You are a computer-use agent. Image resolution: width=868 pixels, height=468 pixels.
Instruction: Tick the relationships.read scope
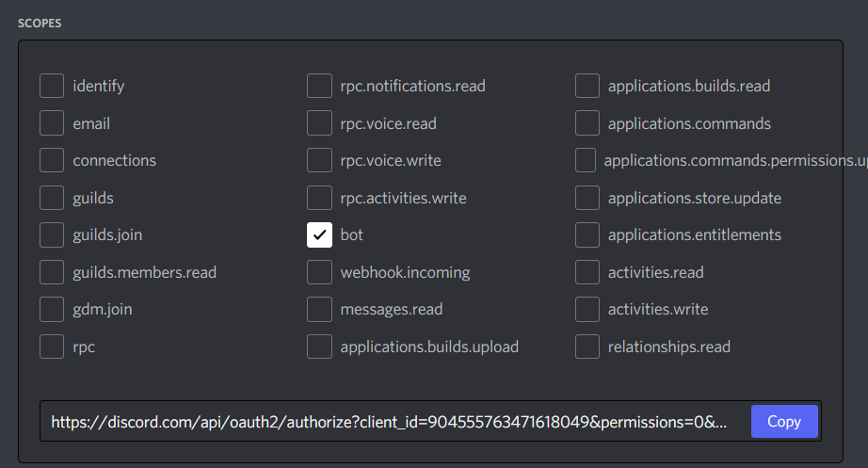coord(587,347)
